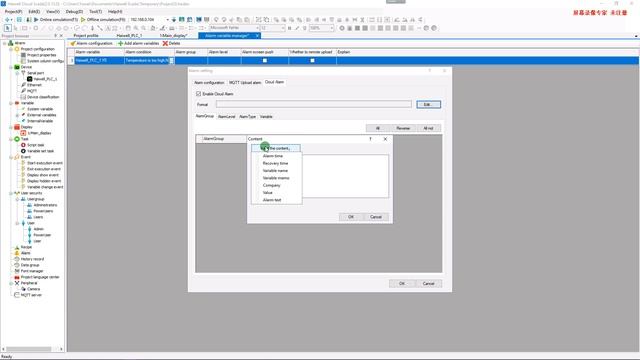
Task: Open the View menu
Action: tap(53, 11)
